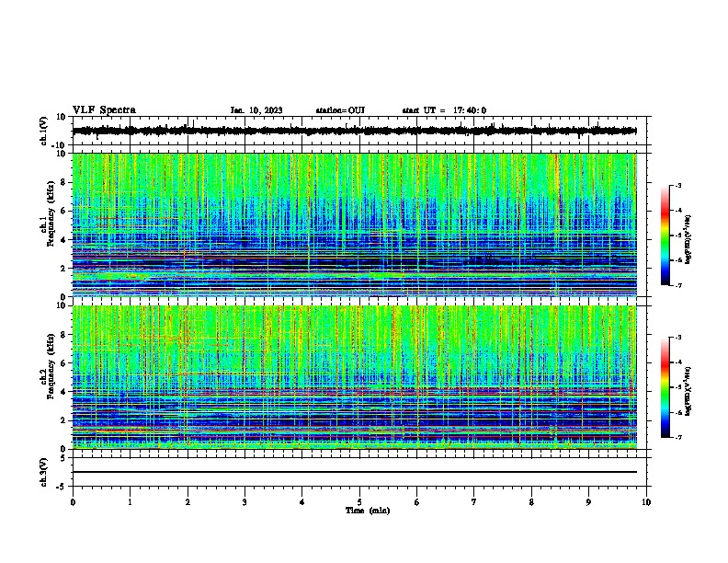Select the start UT 17:40:0 label

click(x=444, y=110)
